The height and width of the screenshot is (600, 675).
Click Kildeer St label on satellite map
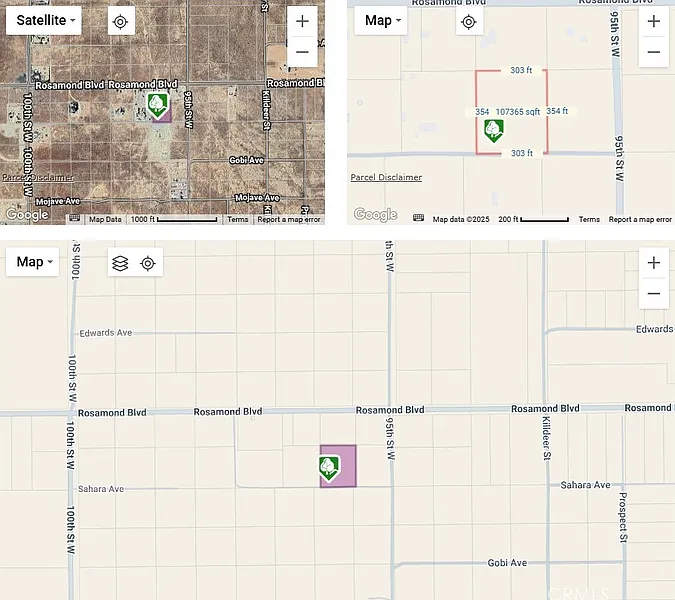[266, 110]
